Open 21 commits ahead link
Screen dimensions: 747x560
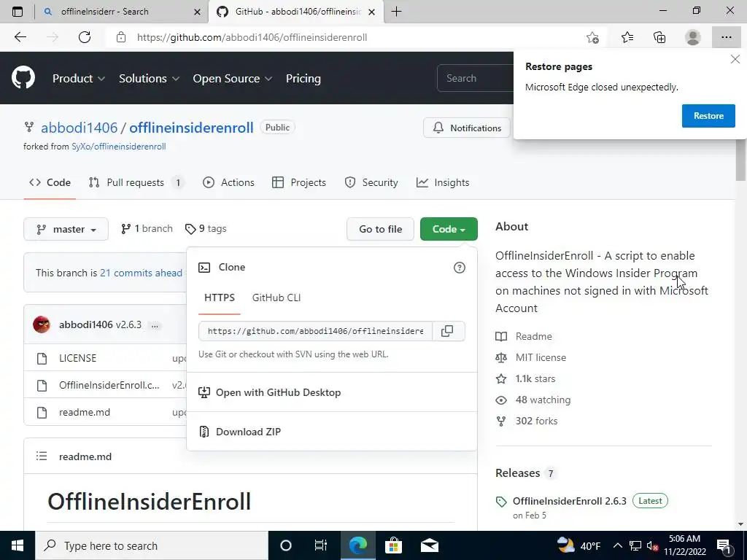click(141, 273)
